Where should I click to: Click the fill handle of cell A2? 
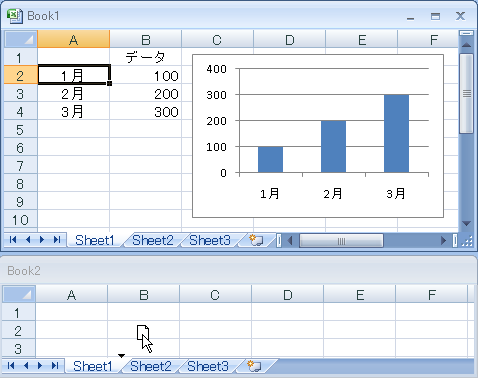point(109,83)
